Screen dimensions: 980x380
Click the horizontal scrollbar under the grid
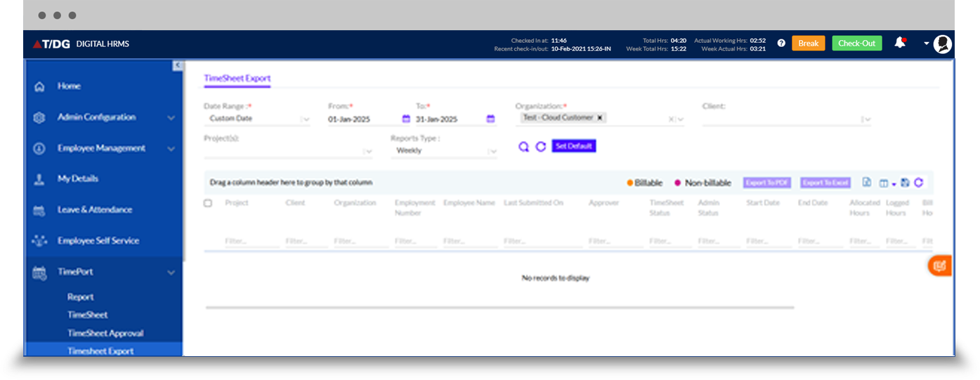(499, 307)
